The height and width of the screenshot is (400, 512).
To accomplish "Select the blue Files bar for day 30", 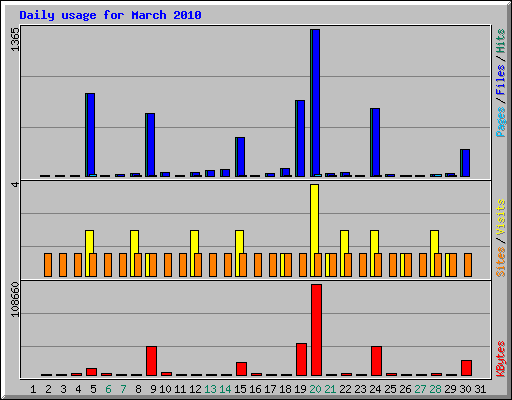I will coord(466,163).
